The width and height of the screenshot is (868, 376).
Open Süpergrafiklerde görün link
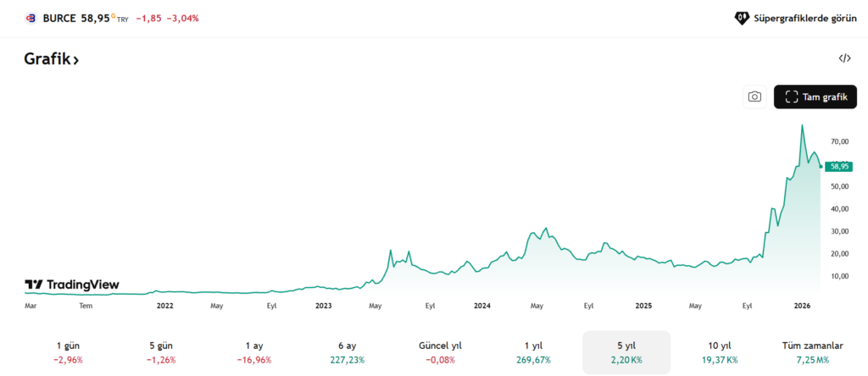(802, 17)
